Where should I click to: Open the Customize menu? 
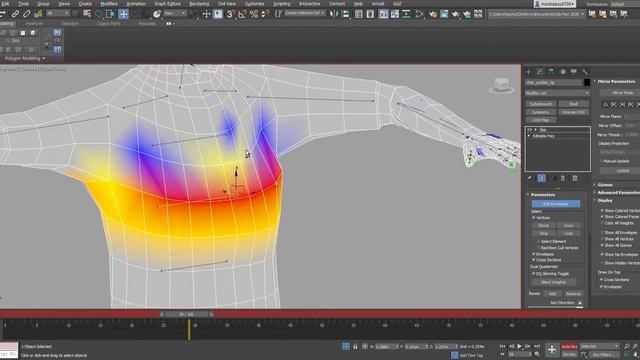(x=254, y=4)
